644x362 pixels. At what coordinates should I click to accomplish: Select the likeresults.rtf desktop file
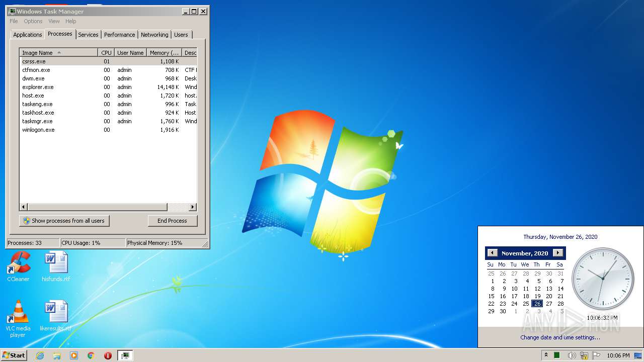56,316
